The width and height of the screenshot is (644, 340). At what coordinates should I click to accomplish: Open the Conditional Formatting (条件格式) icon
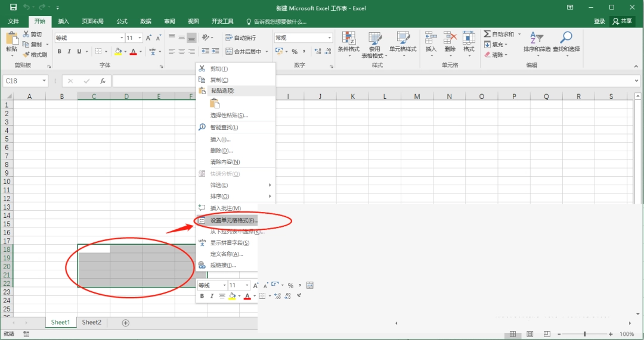click(348, 38)
